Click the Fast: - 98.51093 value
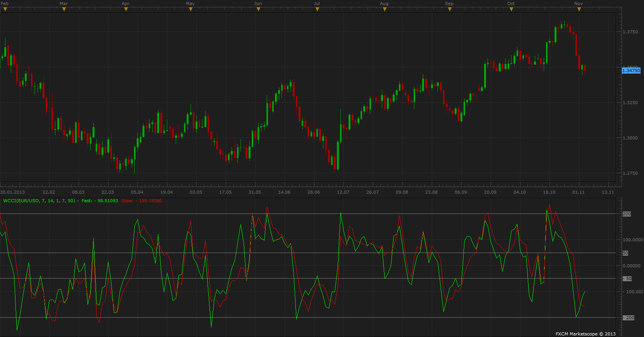The width and height of the screenshot is (644, 337). 100,201
